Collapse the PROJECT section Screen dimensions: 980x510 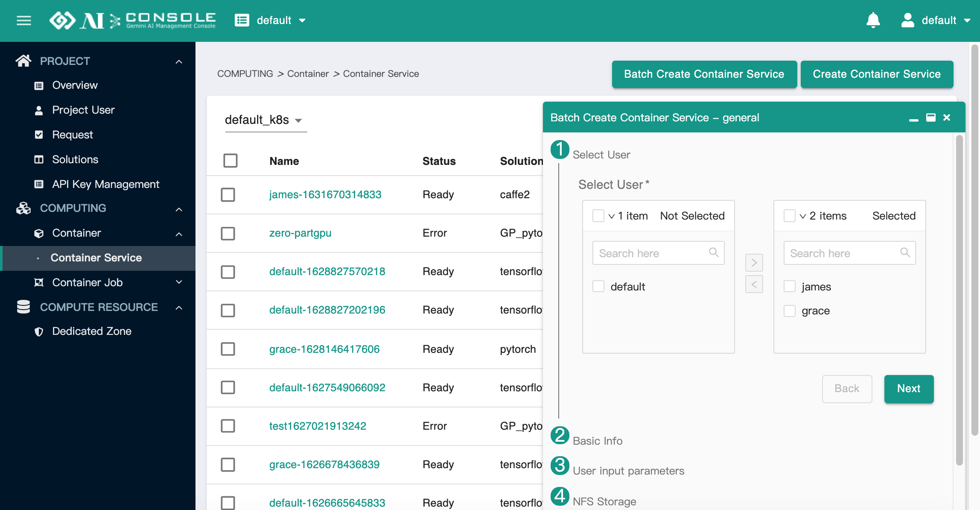tap(179, 62)
